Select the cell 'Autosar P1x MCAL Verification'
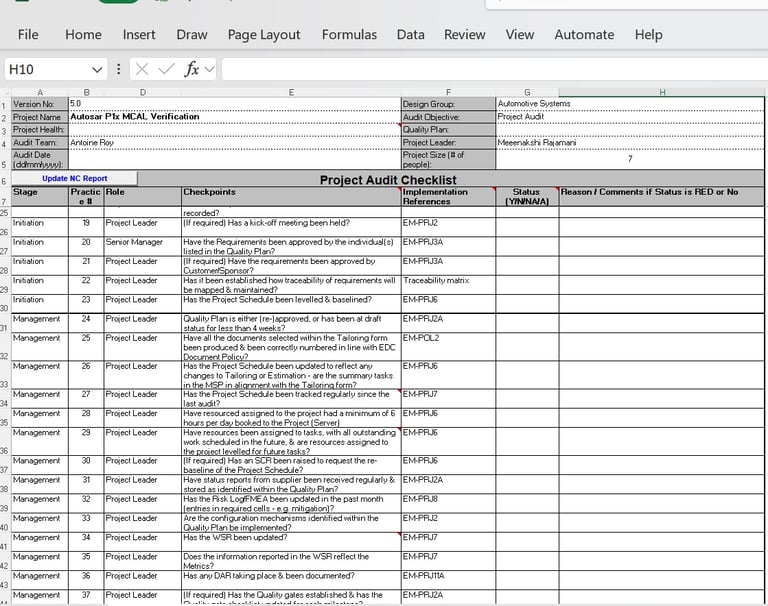This screenshot has width=768, height=606. (235, 117)
